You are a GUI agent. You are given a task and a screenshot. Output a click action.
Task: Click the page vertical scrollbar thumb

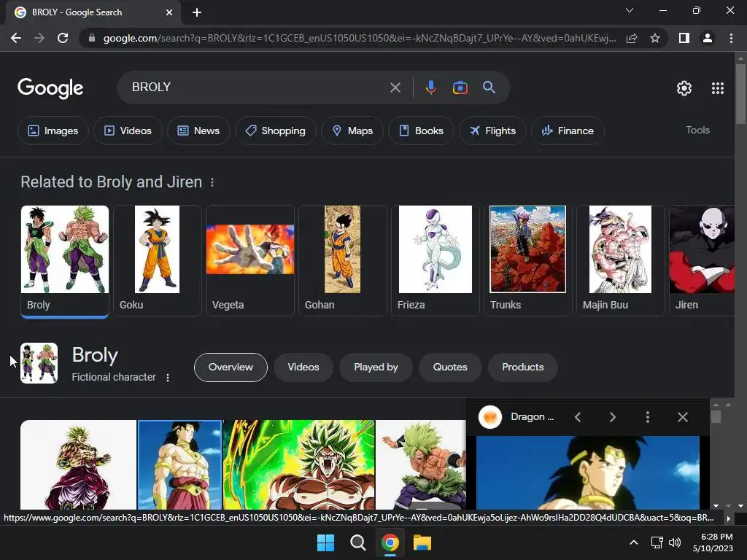pyautogui.click(x=740, y=93)
